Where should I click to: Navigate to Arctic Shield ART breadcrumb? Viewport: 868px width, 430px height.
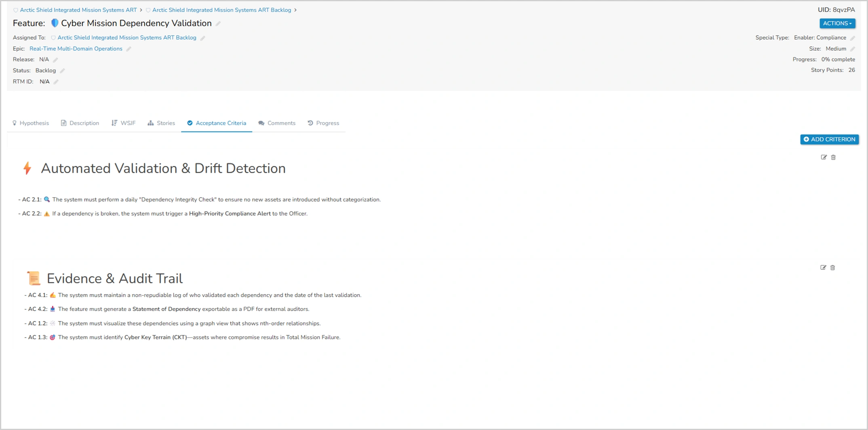tap(78, 10)
